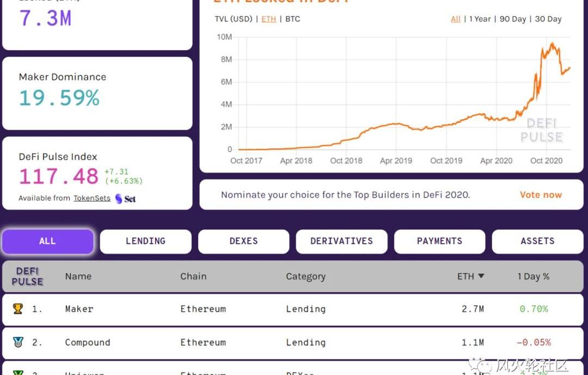Image resolution: width=588 pixels, height=375 pixels.
Task: Sort by the 1 Day % column
Action: 533,276
